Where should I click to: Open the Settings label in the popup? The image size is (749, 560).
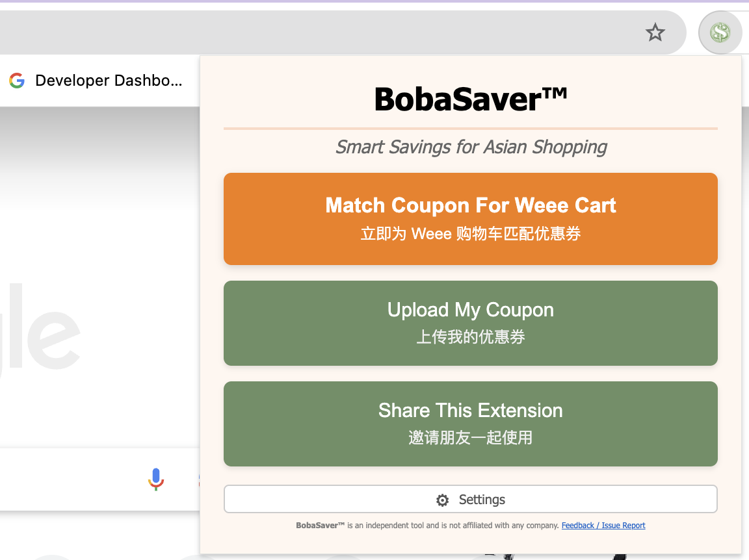(482, 500)
